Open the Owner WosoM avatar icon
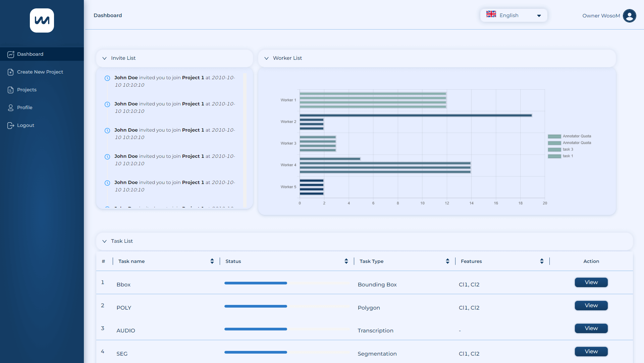This screenshot has height=363, width=644. (x=629, y=16)
